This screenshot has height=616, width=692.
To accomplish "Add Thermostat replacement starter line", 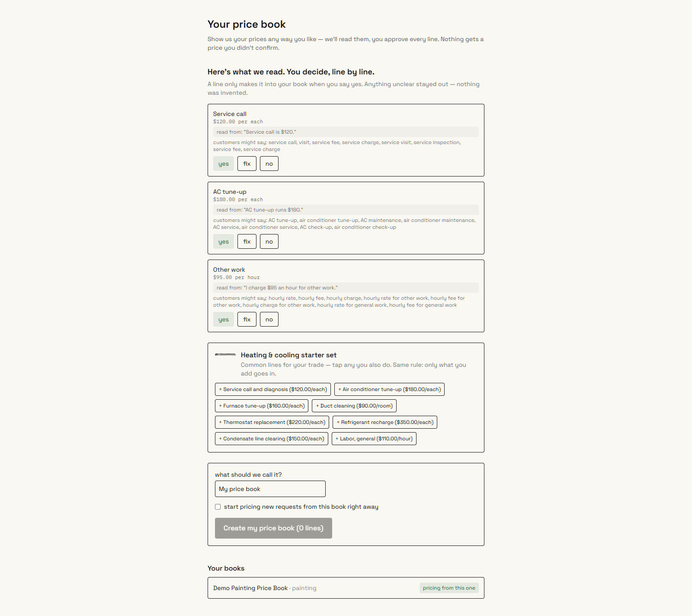I will (x=272, y=422).
